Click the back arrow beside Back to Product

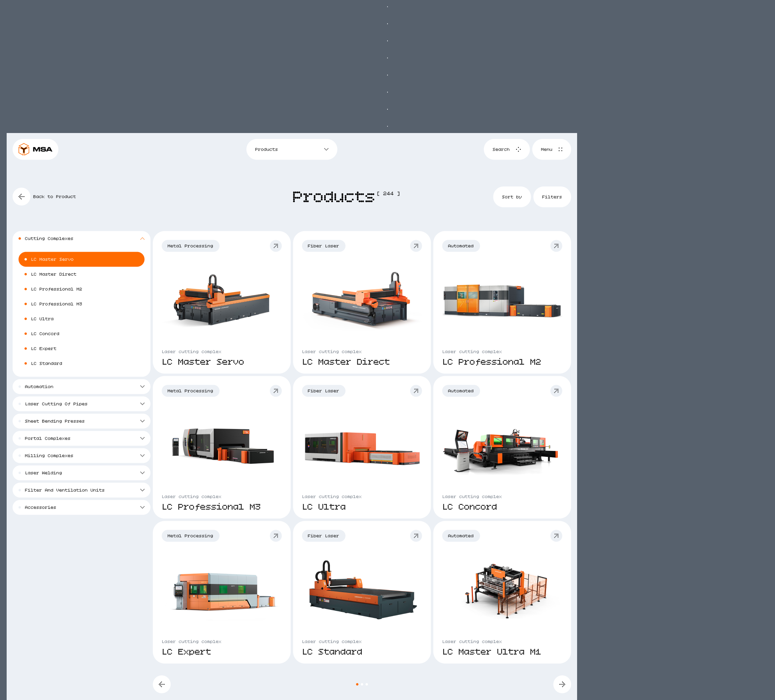(x=22, y=197)
